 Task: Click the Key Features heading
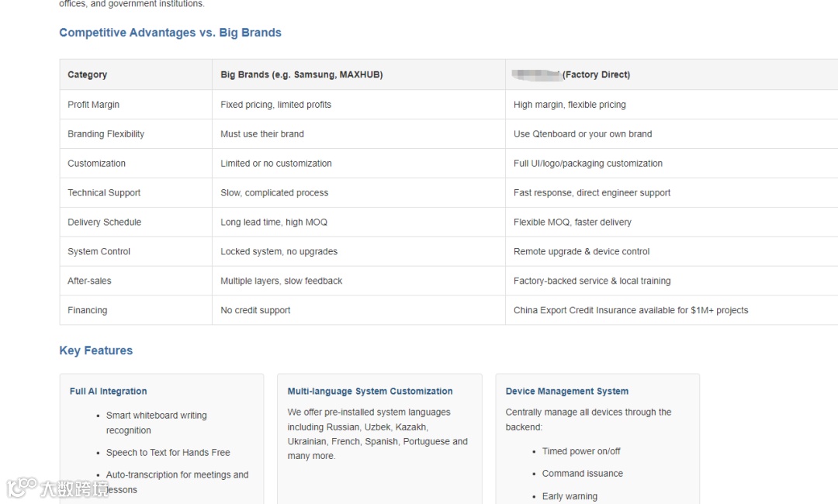[95, 350]
